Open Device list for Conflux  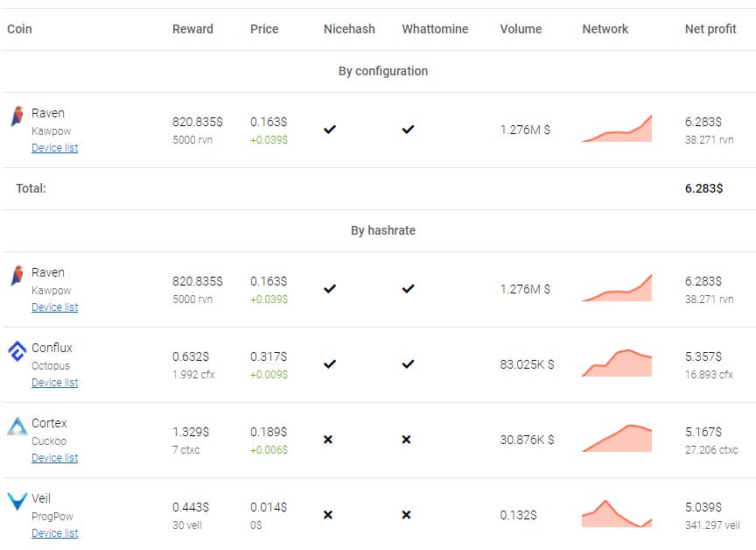click(x=54, y=383)
